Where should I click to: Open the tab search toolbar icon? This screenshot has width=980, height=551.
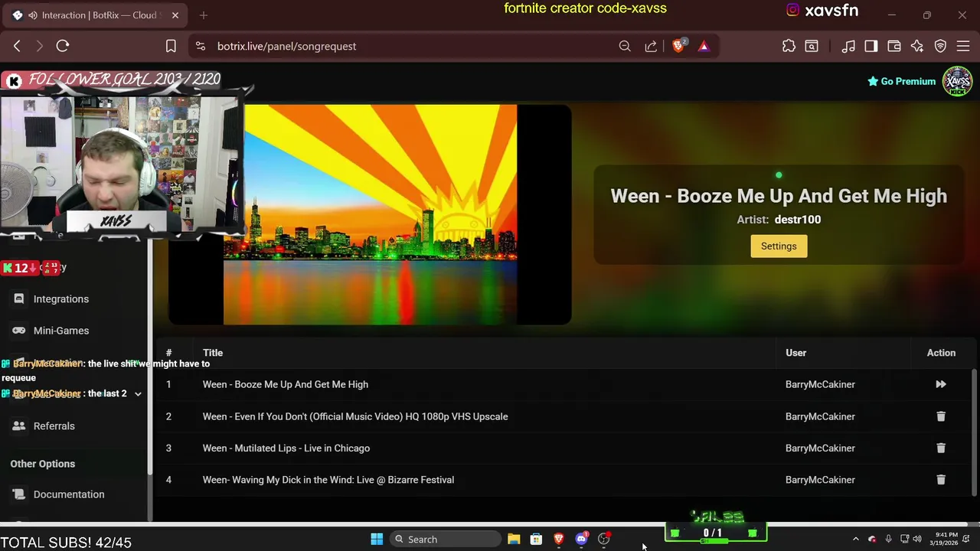pos(812,46)
